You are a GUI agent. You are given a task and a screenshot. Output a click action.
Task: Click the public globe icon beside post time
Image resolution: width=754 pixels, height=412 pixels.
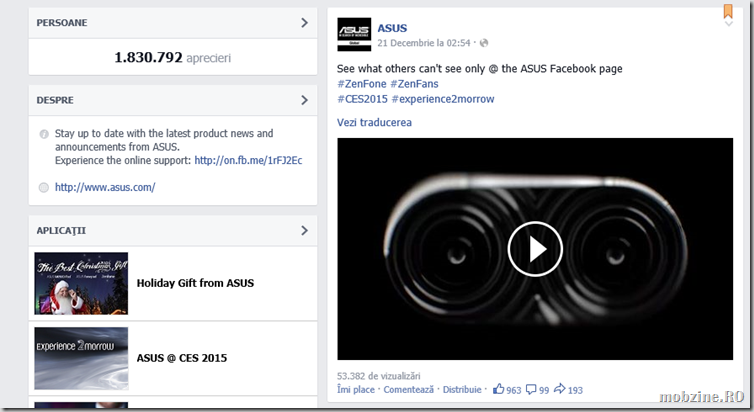[x=484, y=43]
